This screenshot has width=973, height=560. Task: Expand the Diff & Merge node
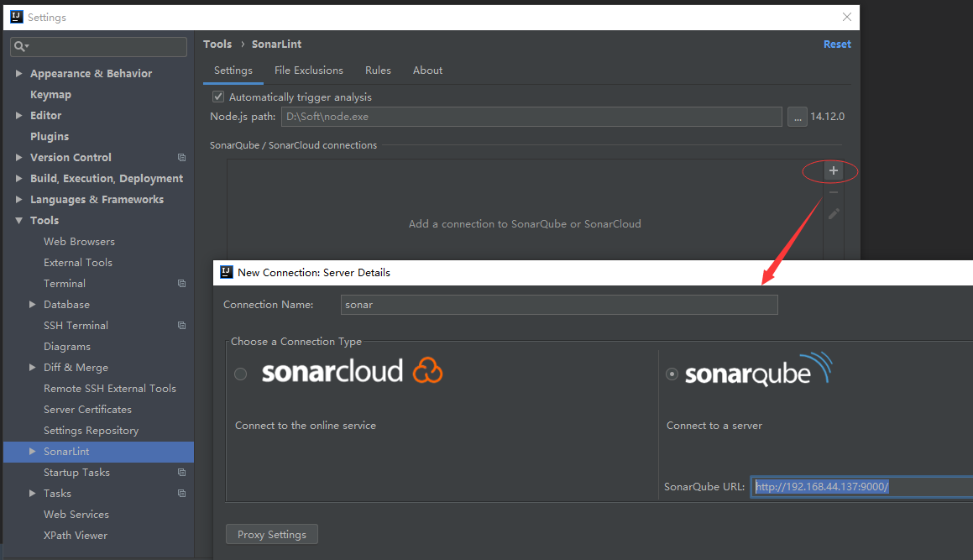point(32,368)
